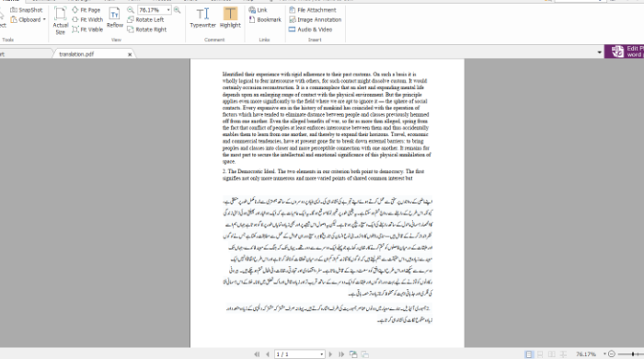The width and height of the screenshot is (644, 359).
Task: Rotate the page left
Action: tap(145, 19)
